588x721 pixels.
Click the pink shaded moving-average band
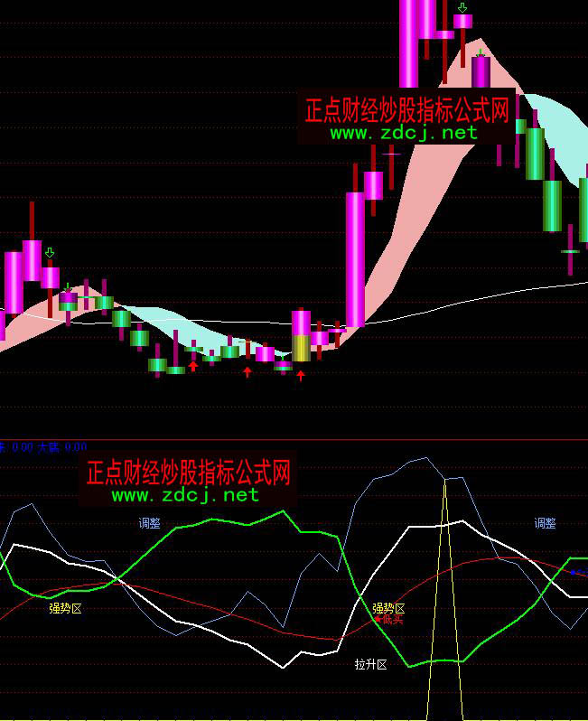[x=415, y=208]
